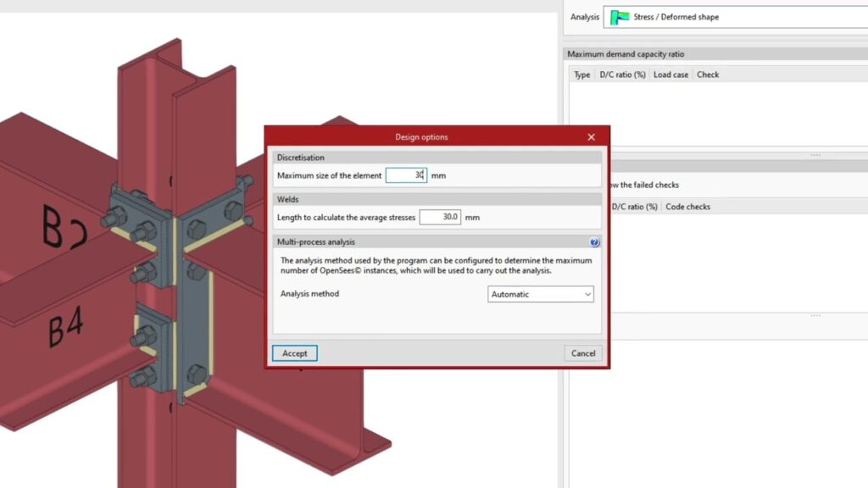Screen dimensions: 868x488
Task: Click D/C ratio (%) header in lower table
Action: 634,207
